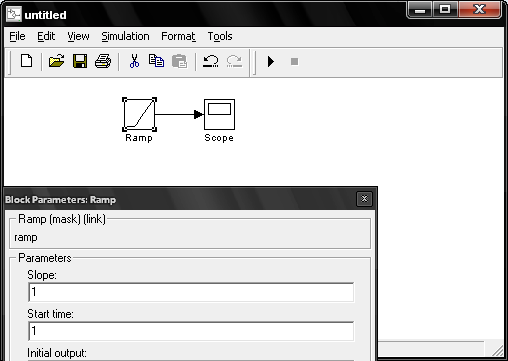Open the File menu
The width and height of the screenshot is (508, 361).
tap(17, 36)
